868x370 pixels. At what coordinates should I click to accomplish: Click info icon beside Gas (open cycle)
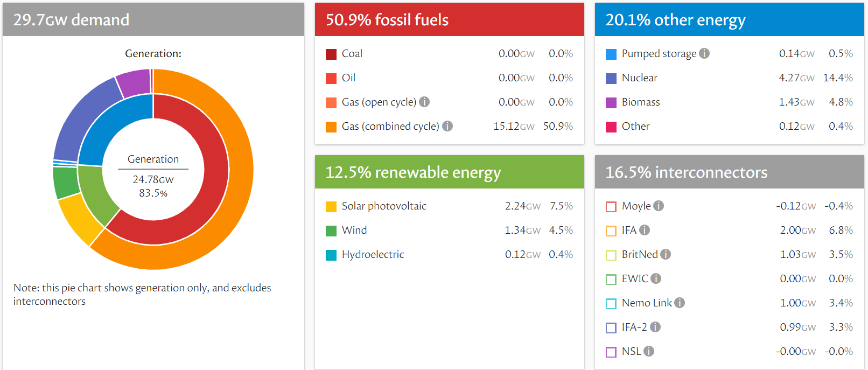coord(424,102)
